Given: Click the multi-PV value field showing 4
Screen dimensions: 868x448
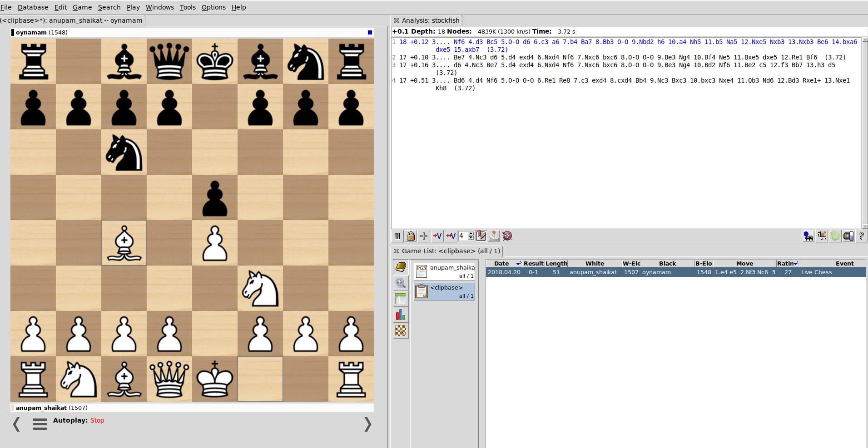Looking at the screenshot, I should pyautogui.click(x=463, y=236).
